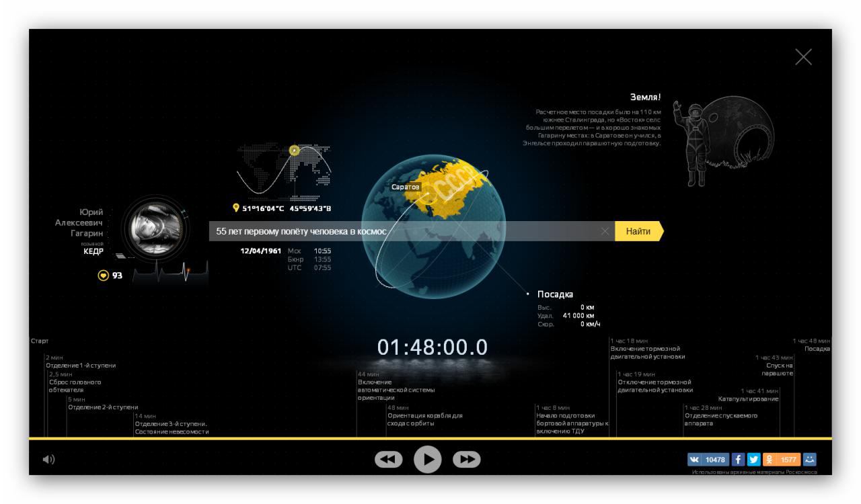Share via the Moi Mir smiley icon
Viewport: 861px width, 504px height.
click(810, 460)
